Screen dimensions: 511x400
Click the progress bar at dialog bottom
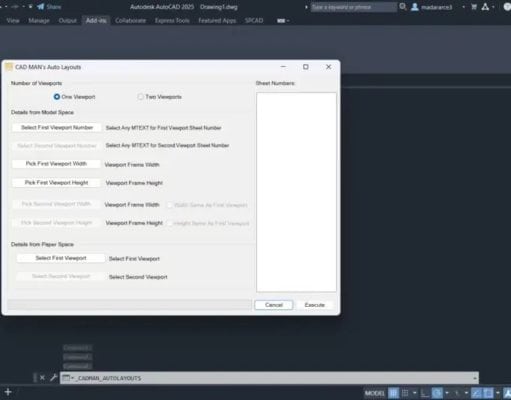tap(129, 305)
